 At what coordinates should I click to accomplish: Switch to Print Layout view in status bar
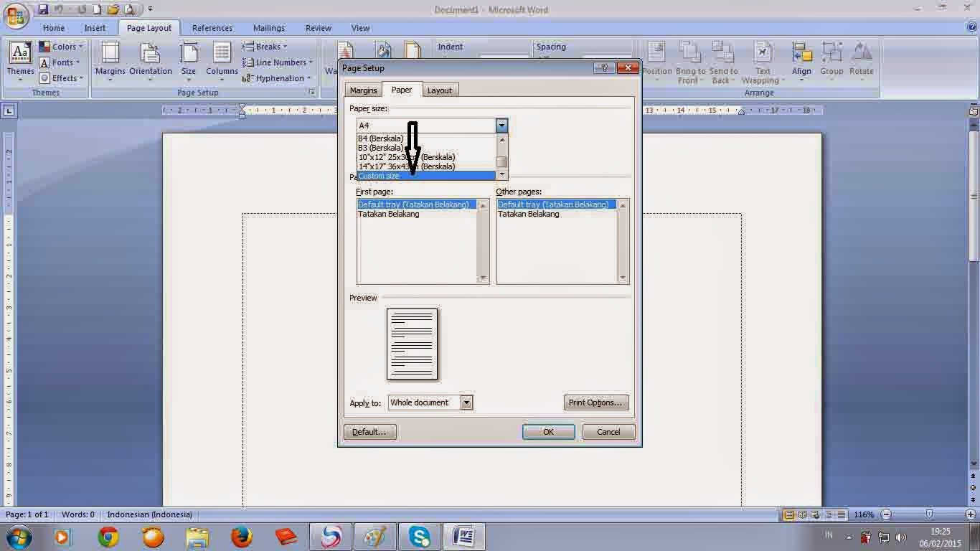pos(789,514)
